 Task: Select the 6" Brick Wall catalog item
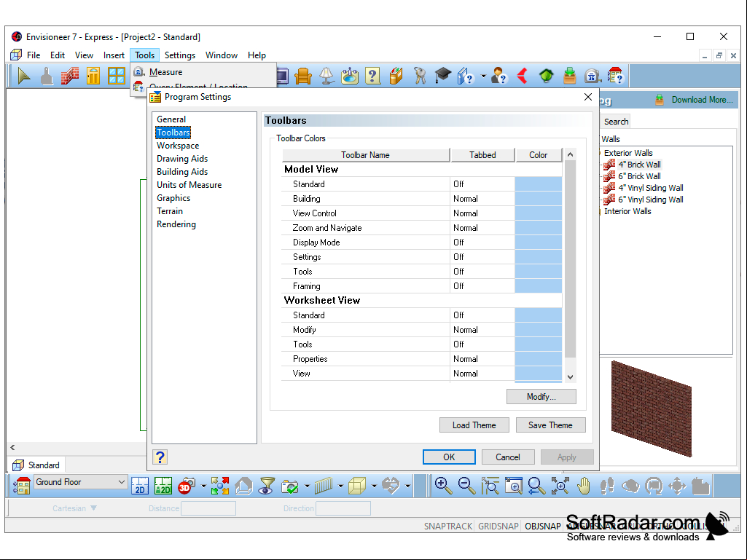click(x=639, y=176)
